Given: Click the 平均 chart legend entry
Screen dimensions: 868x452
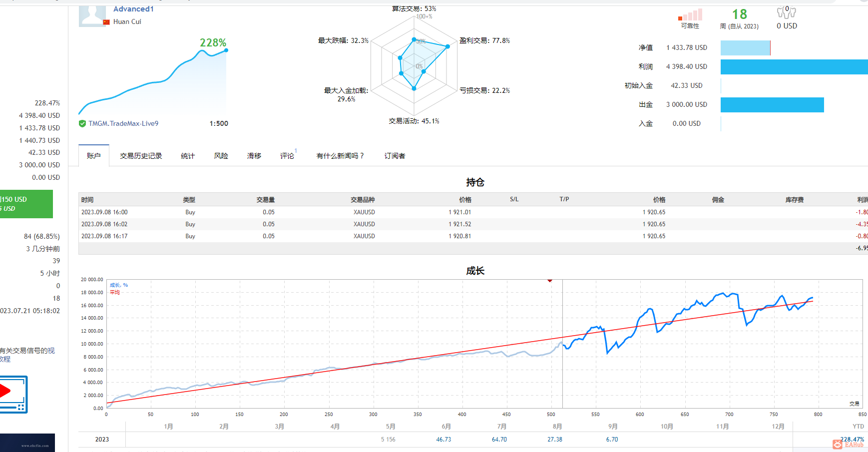Looking at the screenshot, I should [x=115, y=292].
